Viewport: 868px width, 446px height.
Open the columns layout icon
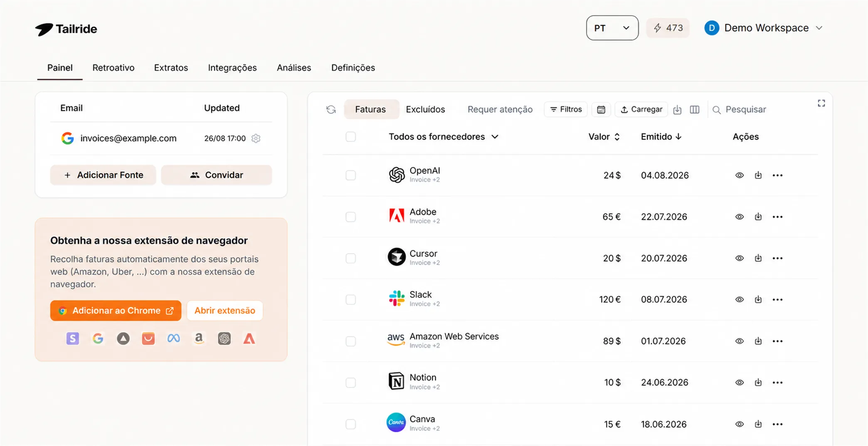click(x=695, y=109)
